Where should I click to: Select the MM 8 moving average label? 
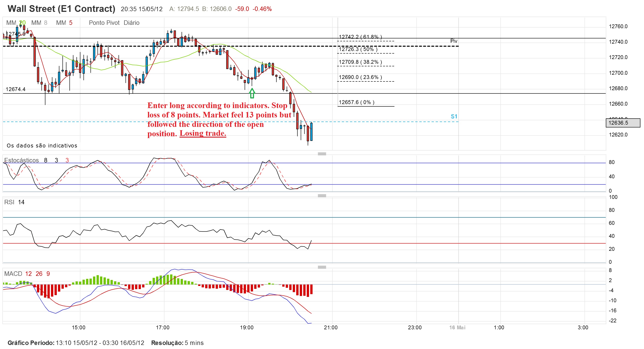39,23
